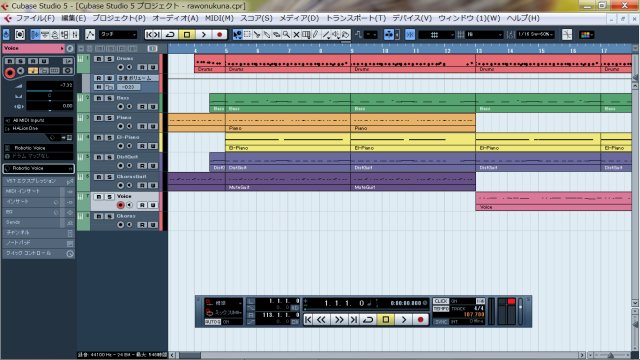The height and width of the screenshot is (360, 640).
Task: Click Fast Forward on the transport panel
Action: (339, 320)
